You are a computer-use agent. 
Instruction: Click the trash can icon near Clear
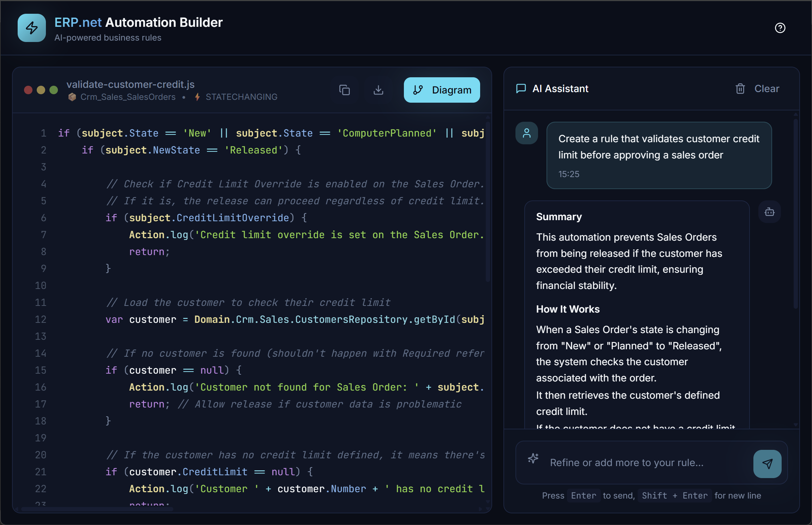click(x=740, y=89)
